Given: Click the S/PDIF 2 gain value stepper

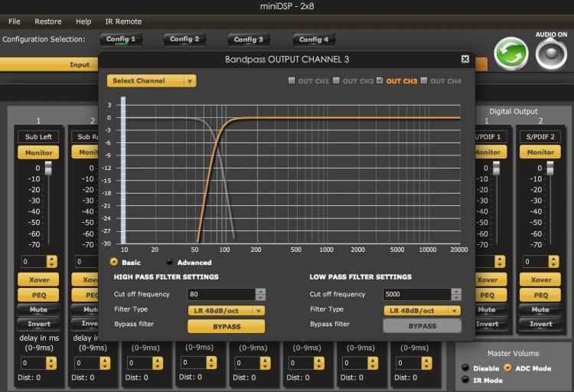Looking at the screenshot, I should pos(553,262).
